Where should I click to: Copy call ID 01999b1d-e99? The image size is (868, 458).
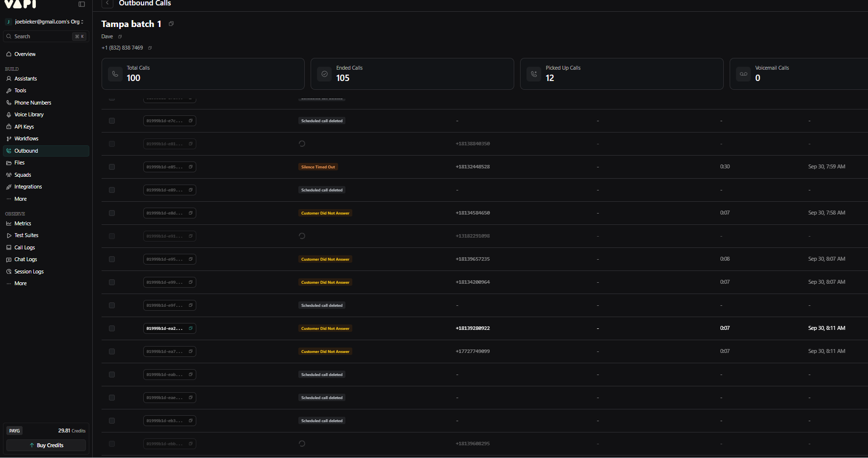[x=190, y=282]
